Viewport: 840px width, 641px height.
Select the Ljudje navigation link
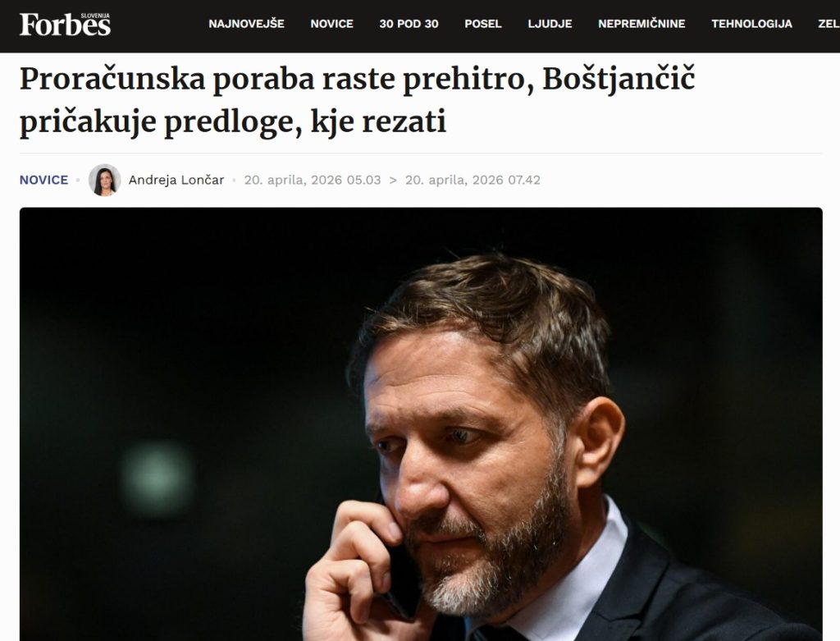pyautogui.click(x=550, y=24)
